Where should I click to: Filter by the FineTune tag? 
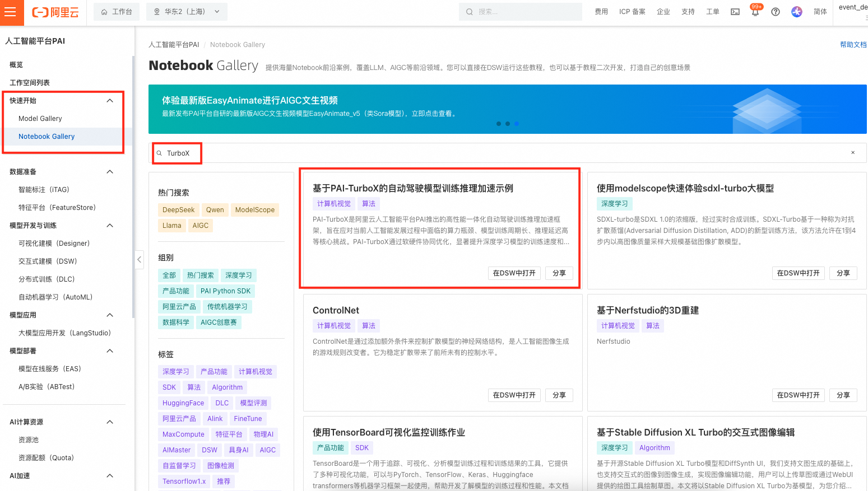(248, 419)
